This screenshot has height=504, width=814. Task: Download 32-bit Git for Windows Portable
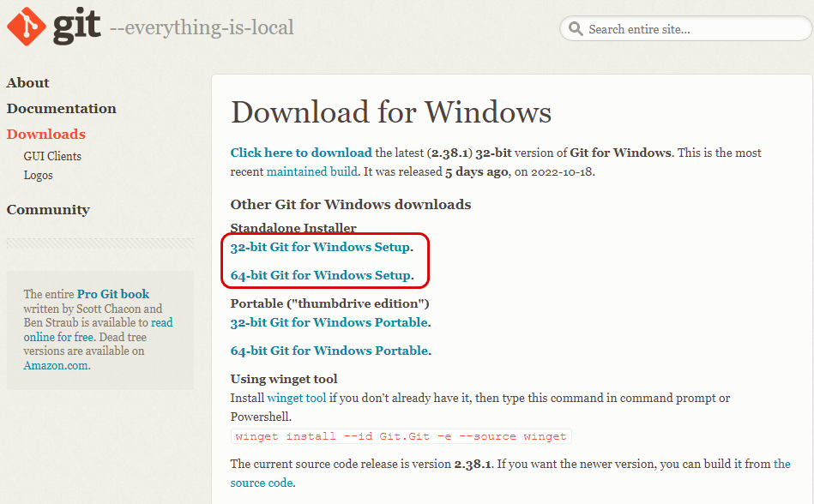[x=329, y=322]
